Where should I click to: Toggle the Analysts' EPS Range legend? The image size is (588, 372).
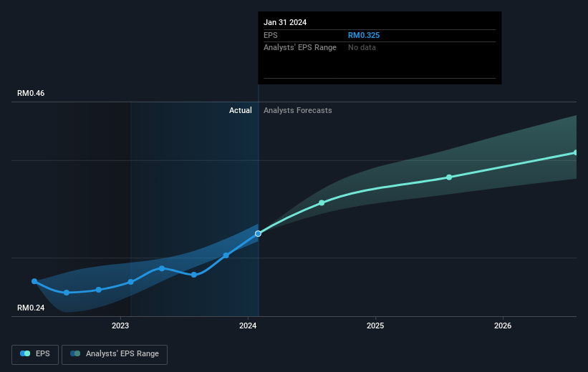(115, 354)
